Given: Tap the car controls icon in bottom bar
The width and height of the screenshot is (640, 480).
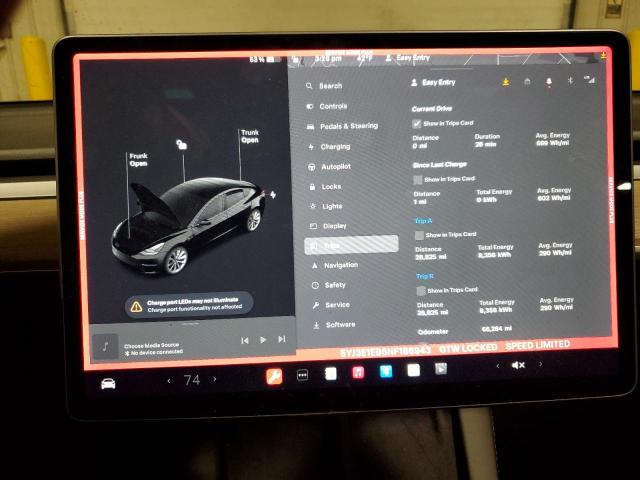Looking at the screenshot, I should click(x=108, y=384).
